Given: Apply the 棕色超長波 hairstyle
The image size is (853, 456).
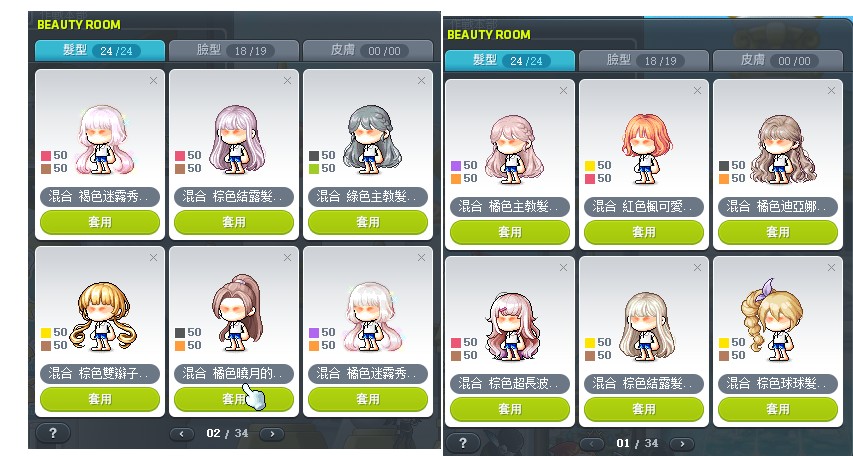Looking at the screenshot, I should coord(510,409).
